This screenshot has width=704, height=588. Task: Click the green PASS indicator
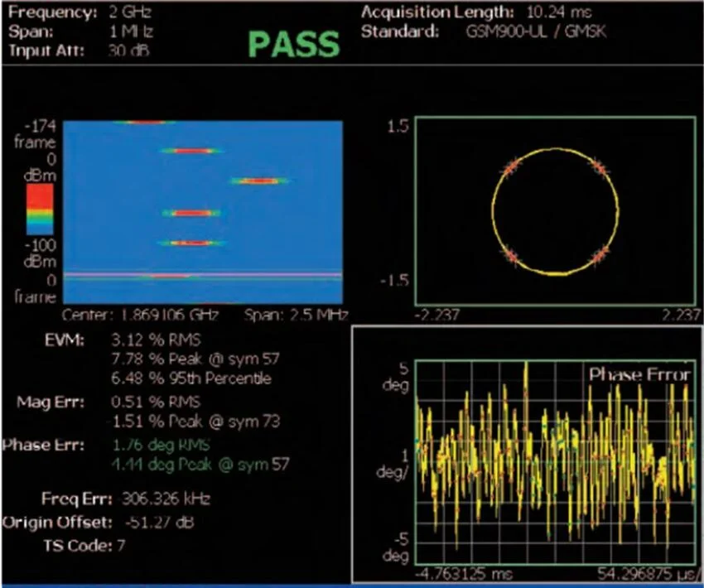294,46
